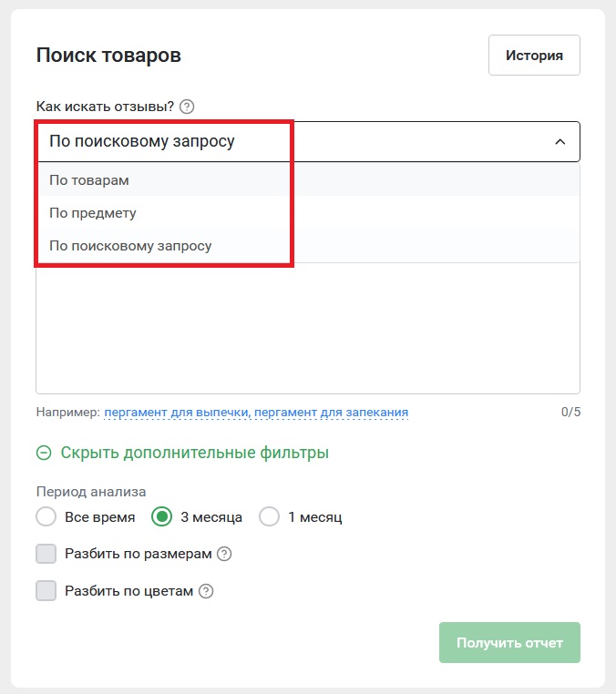Choose 'По товарам' from the dropdown list
The image size is (616, 694).
[308, 180]
